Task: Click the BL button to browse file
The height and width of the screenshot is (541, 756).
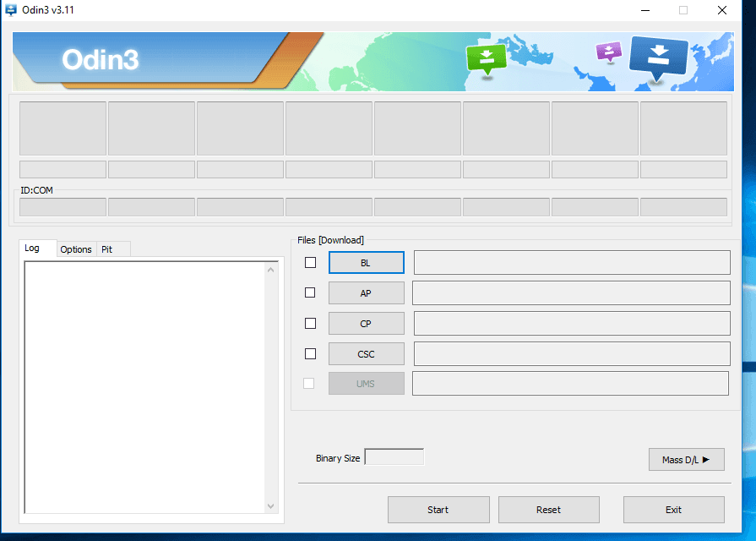Action: coord(367,263)
